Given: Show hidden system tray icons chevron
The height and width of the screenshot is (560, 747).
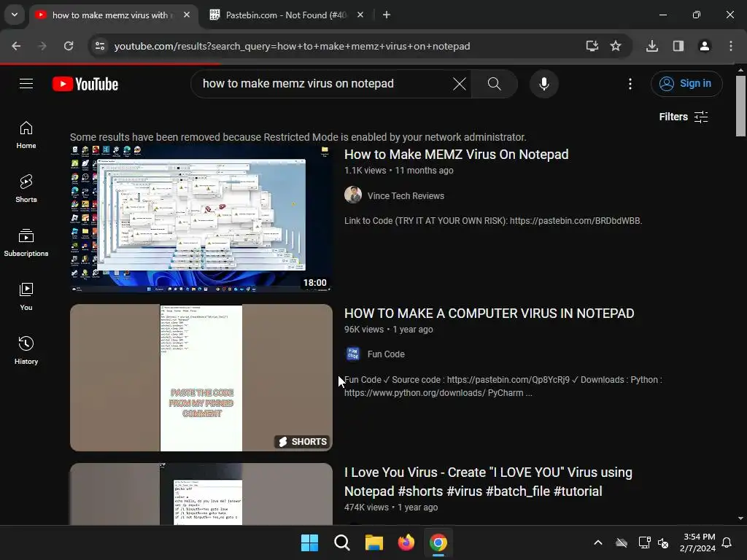Looking at the screenshot, I should (x=598, y=542).
